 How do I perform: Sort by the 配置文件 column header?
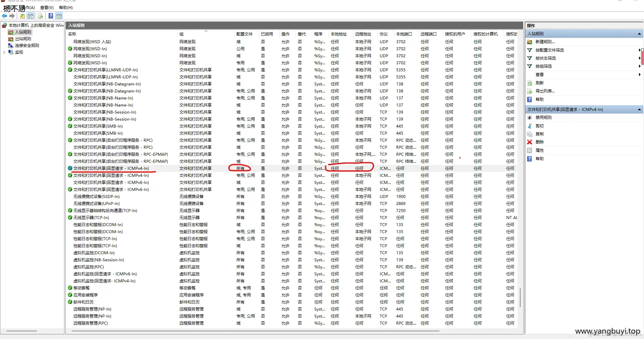(247, 34)
